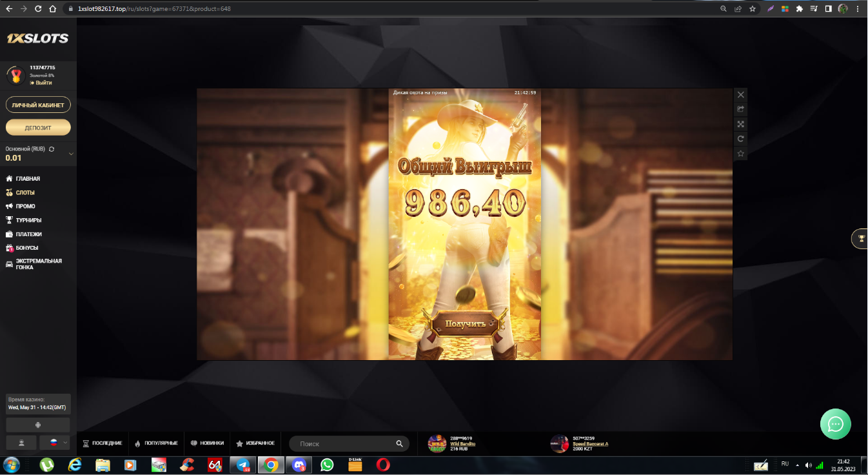The image size is (868, 475).
Task: Click the Speed Baccarat A thumbnail
Action: click(x=559, y=443)
